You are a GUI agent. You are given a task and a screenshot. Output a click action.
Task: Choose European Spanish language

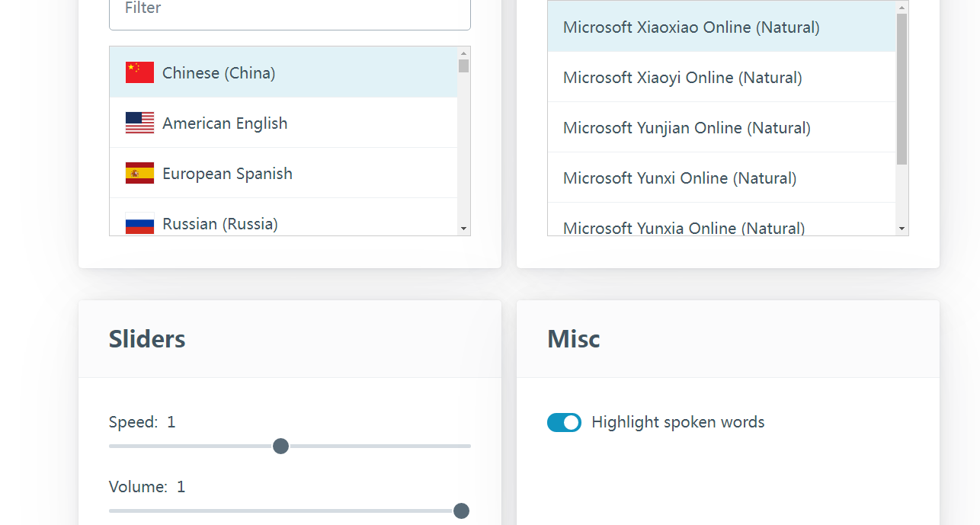click(x=283, y=173)
